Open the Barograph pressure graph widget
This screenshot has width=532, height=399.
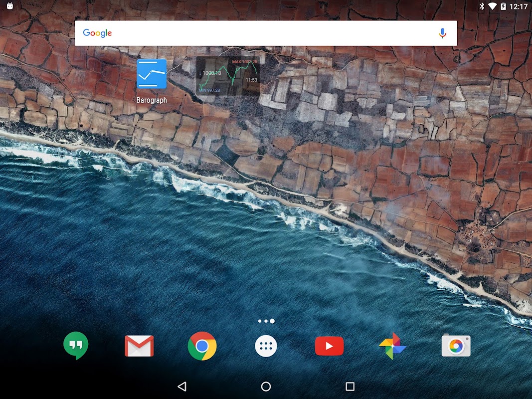[228, 75]
